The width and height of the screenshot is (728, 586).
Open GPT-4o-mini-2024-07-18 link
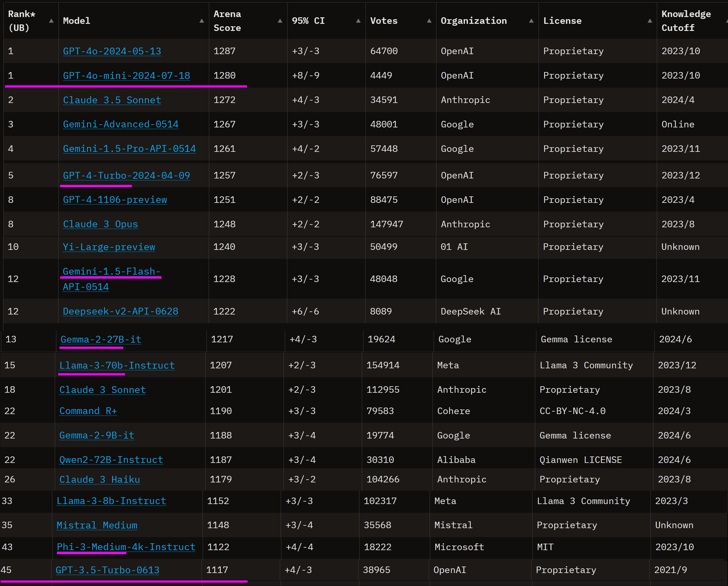click(126, 76)
